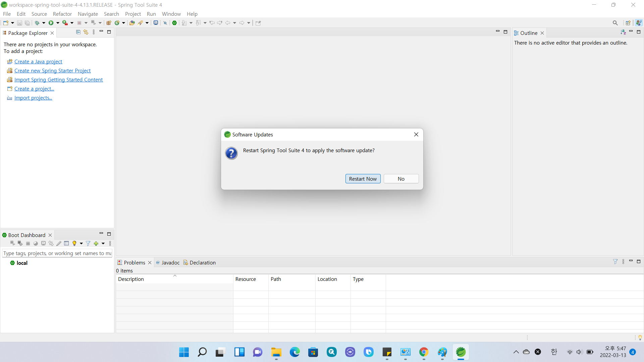Click the filter icon in Problems view

point(615,261)
